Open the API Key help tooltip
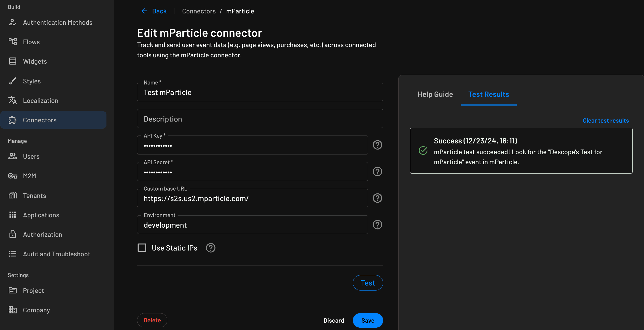Image resolution: width=644 pixels, height=330 pixels. coord(377,145)
